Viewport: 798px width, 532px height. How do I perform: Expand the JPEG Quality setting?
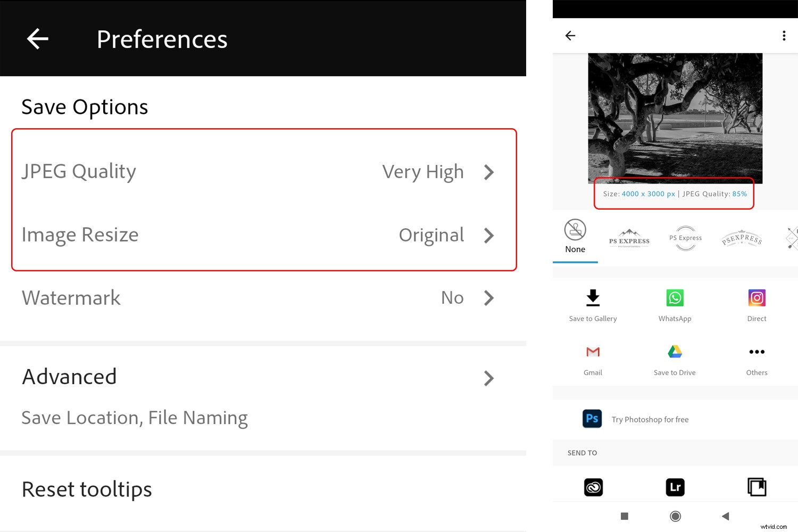263,171
